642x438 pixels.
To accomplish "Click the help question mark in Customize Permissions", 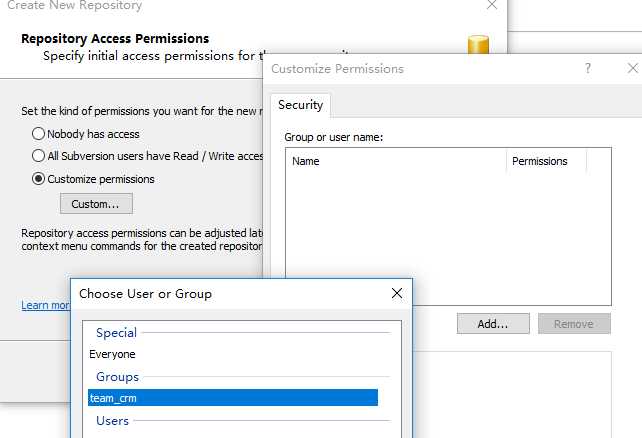I will pyautogui.click(x=588, y=68).
